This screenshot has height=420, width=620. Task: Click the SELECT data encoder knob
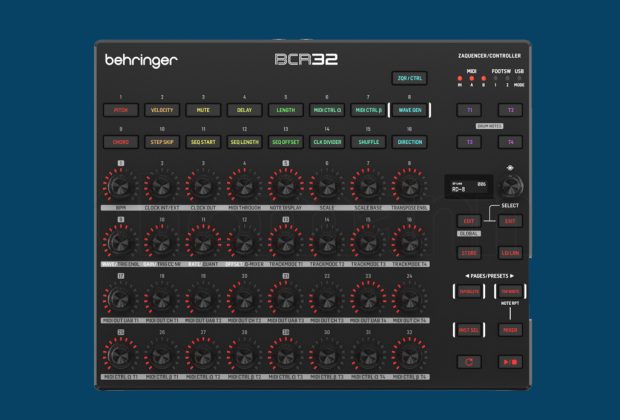(511, 186)
